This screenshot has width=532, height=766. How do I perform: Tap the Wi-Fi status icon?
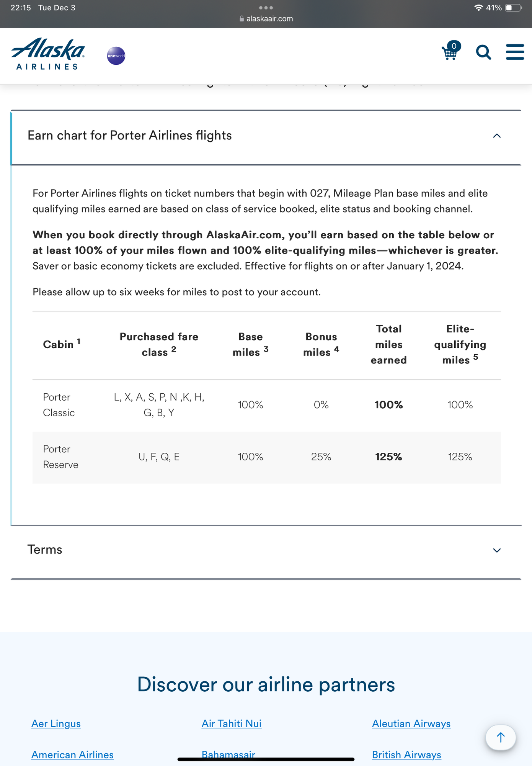(478, 8)
